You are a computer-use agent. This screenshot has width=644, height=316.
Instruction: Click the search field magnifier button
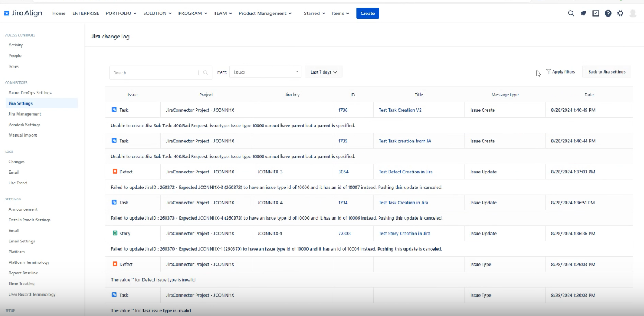coord(206,72)
